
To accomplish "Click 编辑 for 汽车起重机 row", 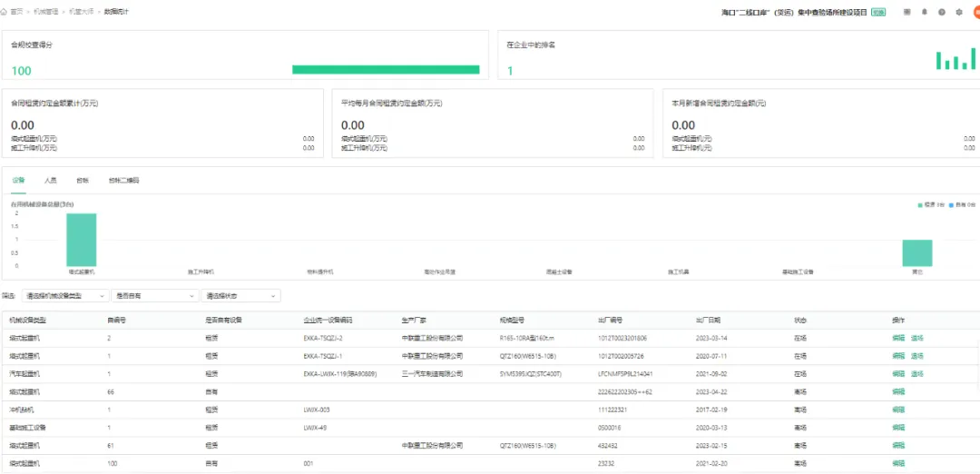I will pos(898,374).
